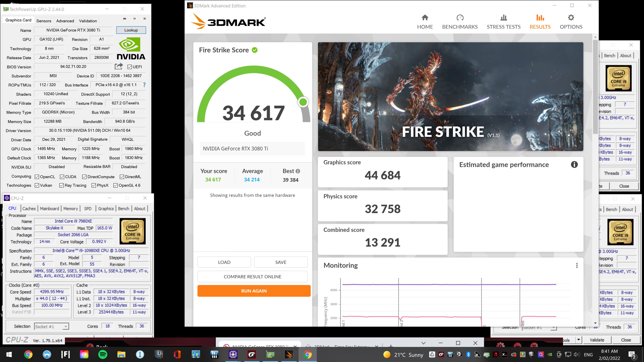The width and height of the screenshot is (644, 362).
Task: Click the Lookup button in GPU-Z
Action: [x=131, y=30]
